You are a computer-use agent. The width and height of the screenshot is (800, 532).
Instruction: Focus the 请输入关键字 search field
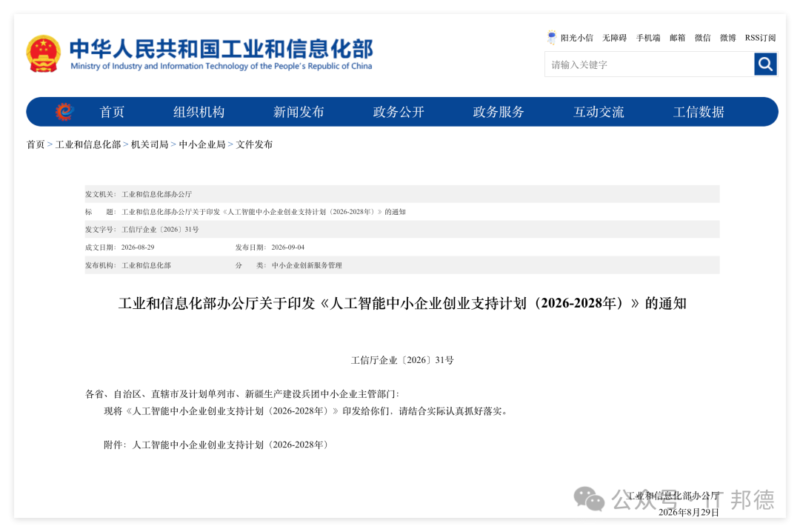pos(650,64)
